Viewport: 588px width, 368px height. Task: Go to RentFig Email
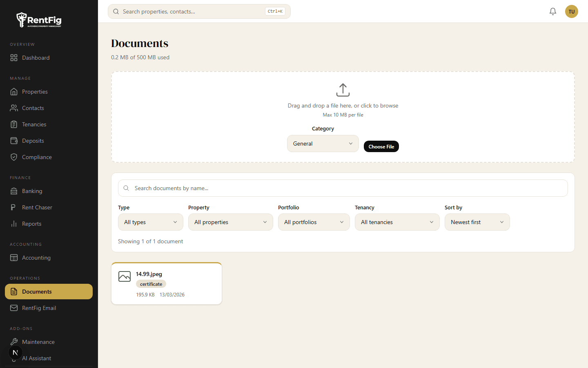tap(40, 308)
